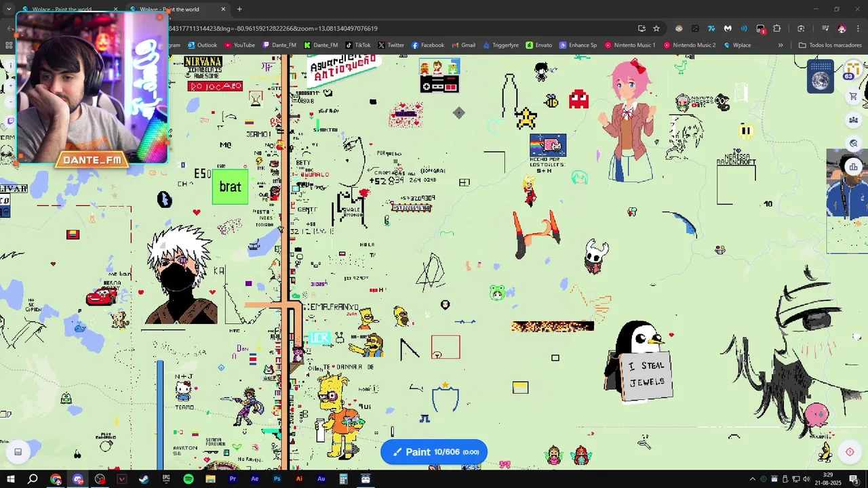Image resolution: width=868 pixels, height=488 pixels.
Task: Open the globe map style thumbnail
Action: [x=821, y=77]
